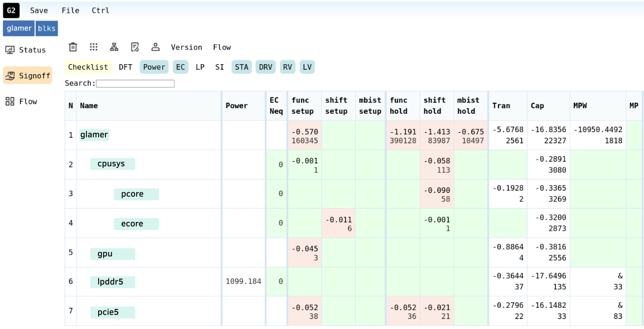Image resolution: width=644 pixels, height=329 pixels.
Task: Click the Checklist button
Action: click(88, 67)
